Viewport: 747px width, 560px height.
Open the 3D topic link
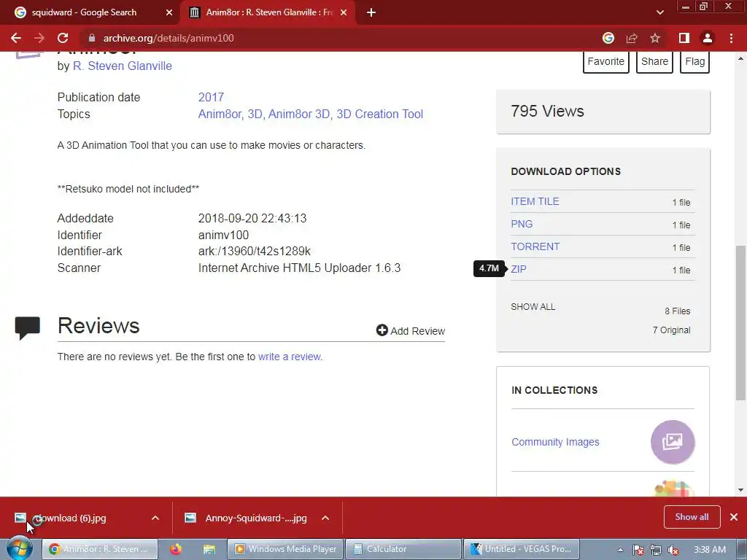click(255, 114)
